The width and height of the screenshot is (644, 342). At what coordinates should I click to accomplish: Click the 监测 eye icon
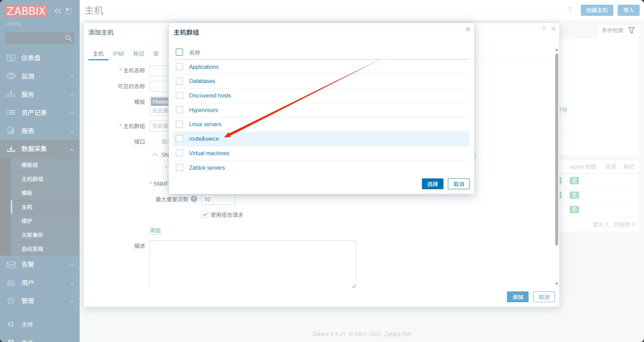pos(11,76)
